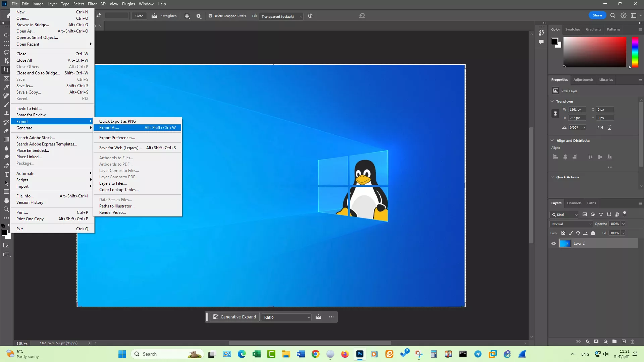Viewport: 644px width, 362px height.
Task: Flip horizontal icon in Transform
Action: pyautogui.click(x=600, y=127)
